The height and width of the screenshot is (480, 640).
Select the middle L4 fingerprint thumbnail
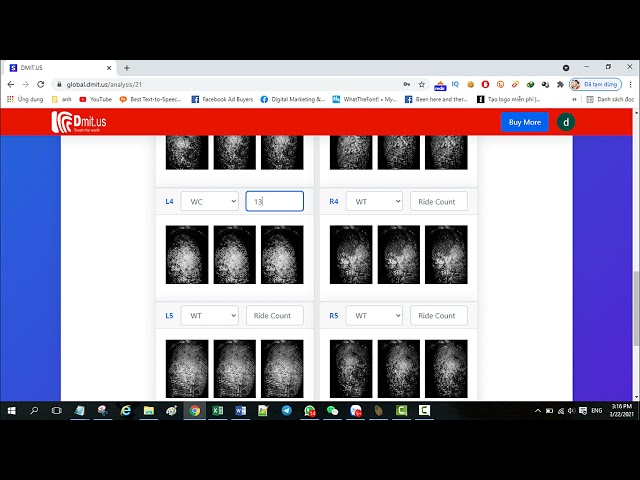point(235,255)
